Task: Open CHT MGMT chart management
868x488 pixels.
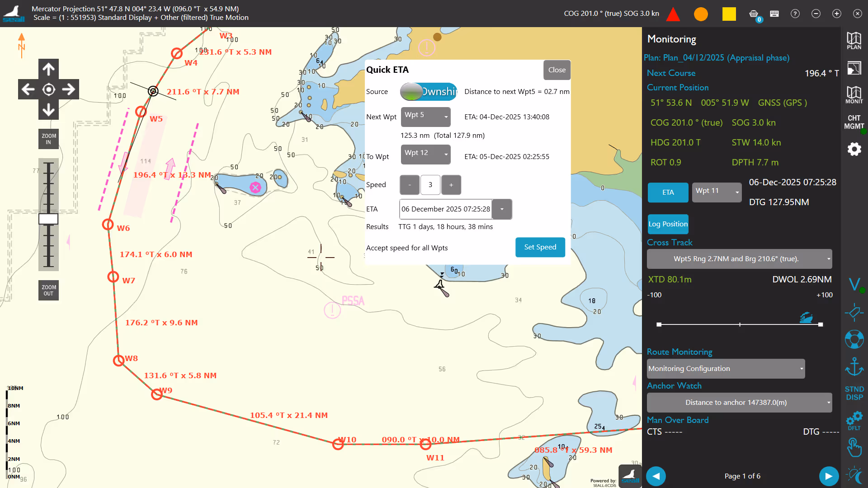Action: [x=854, y=122]
